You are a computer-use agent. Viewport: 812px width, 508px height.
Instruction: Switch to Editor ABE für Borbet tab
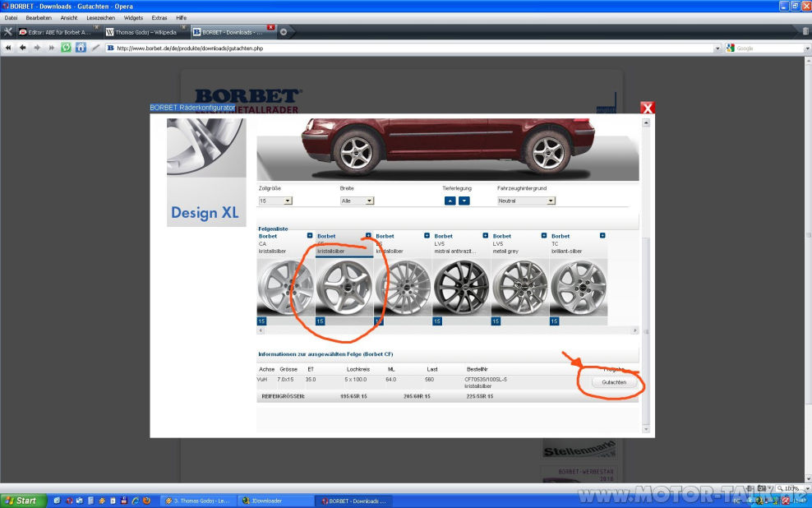[58, 32]
